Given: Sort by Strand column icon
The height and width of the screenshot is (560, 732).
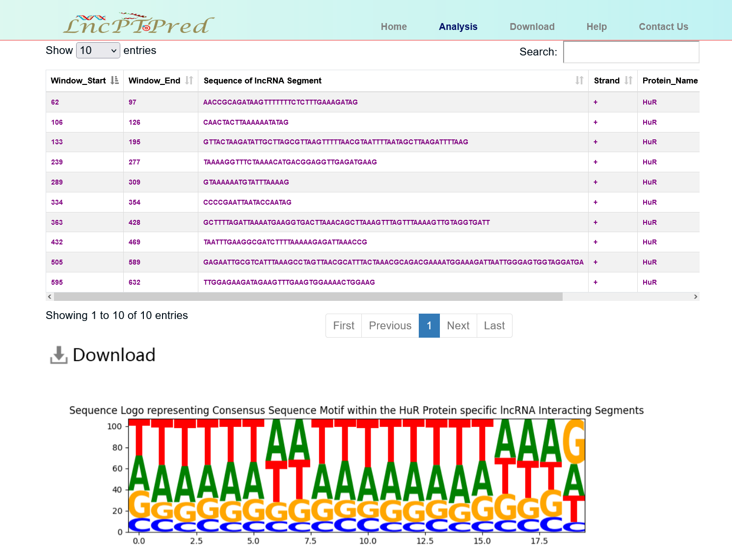Looking at the screenshot, I should 628,80.
